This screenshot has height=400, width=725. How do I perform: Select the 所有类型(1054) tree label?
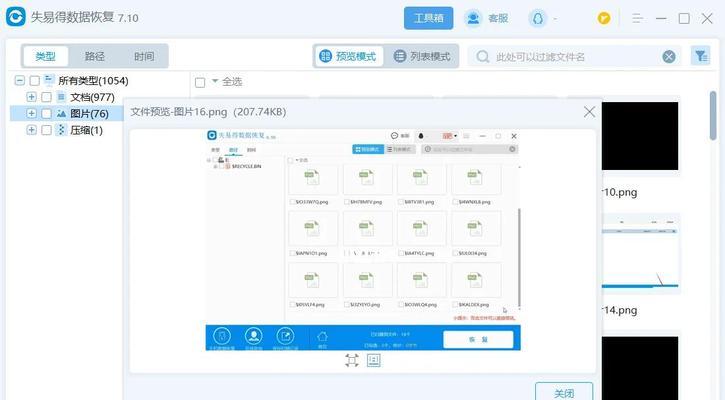pyautogui.click(x=93, y=80)
